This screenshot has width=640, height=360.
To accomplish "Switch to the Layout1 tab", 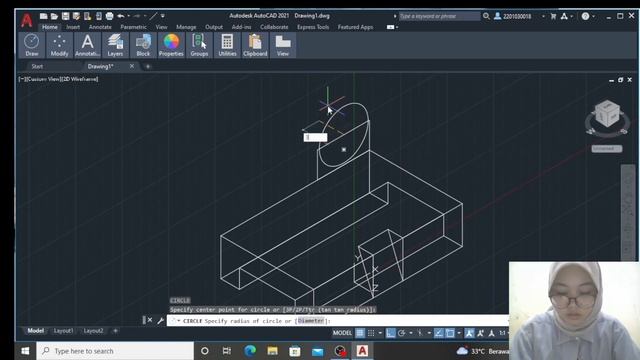I will click(63, 331).
